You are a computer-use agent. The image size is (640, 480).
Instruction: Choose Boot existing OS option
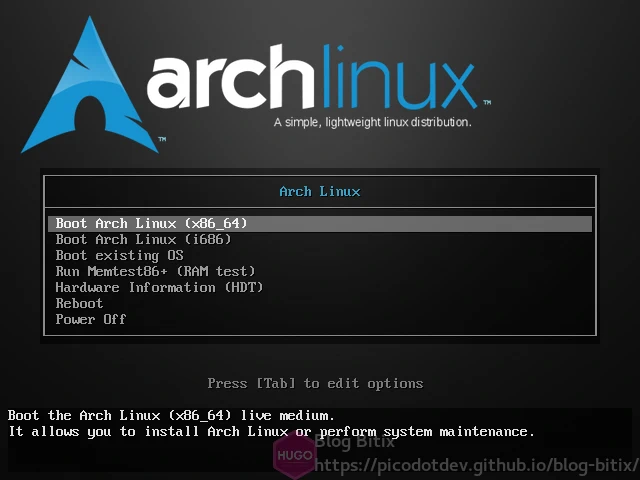(119, 255)
